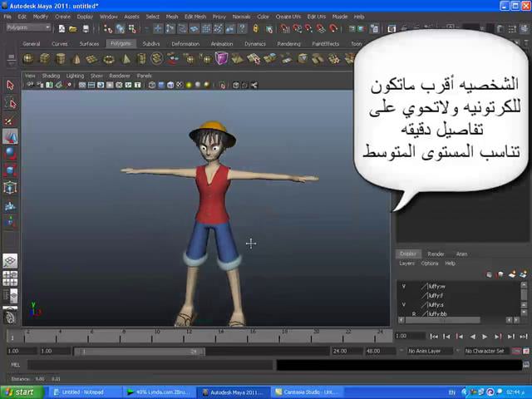This screenshot has height=399, width=532.
Task: Play the animation backwards
Action: coord(473,336)
